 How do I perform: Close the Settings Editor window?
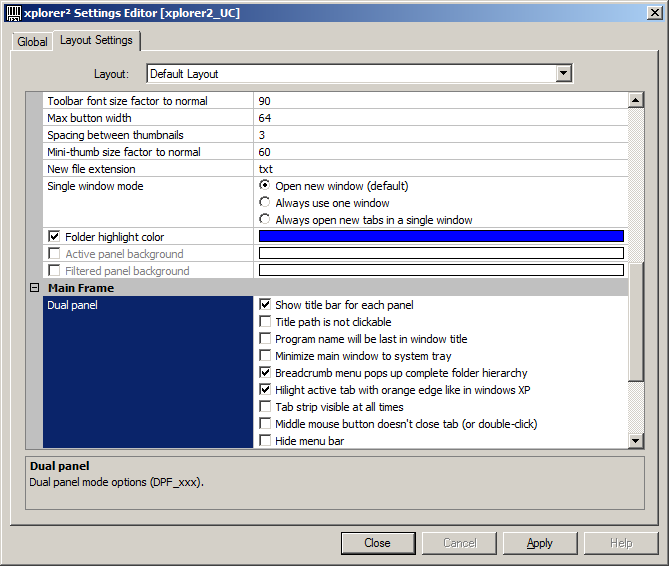pyautogui.click(x=654, y=13)
